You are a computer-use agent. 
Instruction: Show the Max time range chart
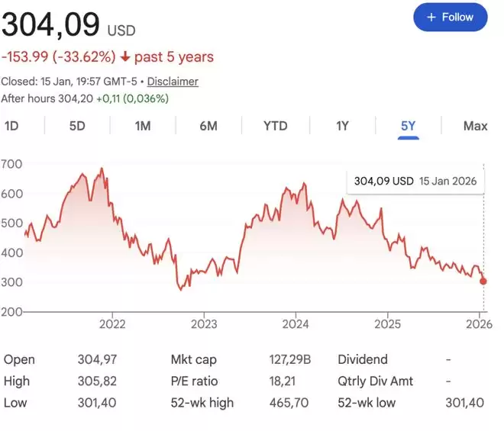(475, 126)
